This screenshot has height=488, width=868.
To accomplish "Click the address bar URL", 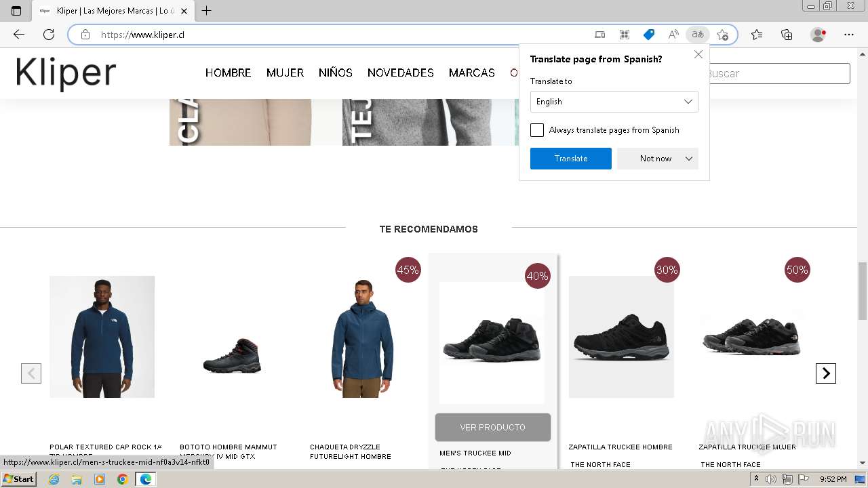I will click(x=142, y=35).
